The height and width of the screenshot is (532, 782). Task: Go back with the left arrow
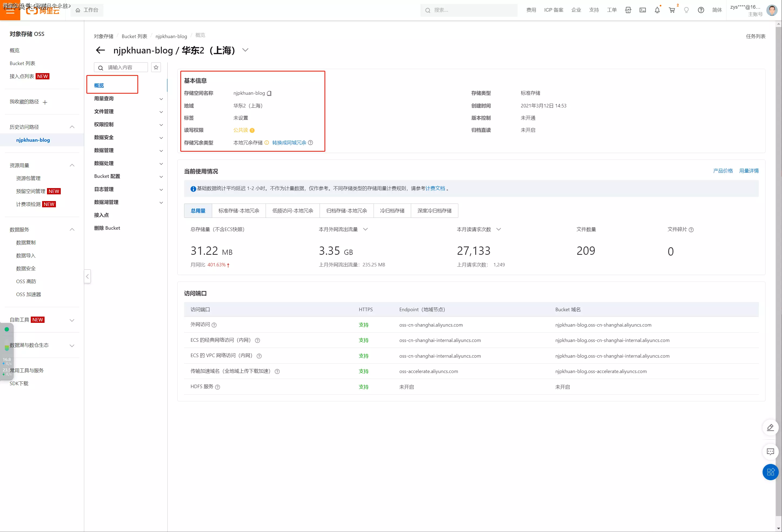pos(100,50)
